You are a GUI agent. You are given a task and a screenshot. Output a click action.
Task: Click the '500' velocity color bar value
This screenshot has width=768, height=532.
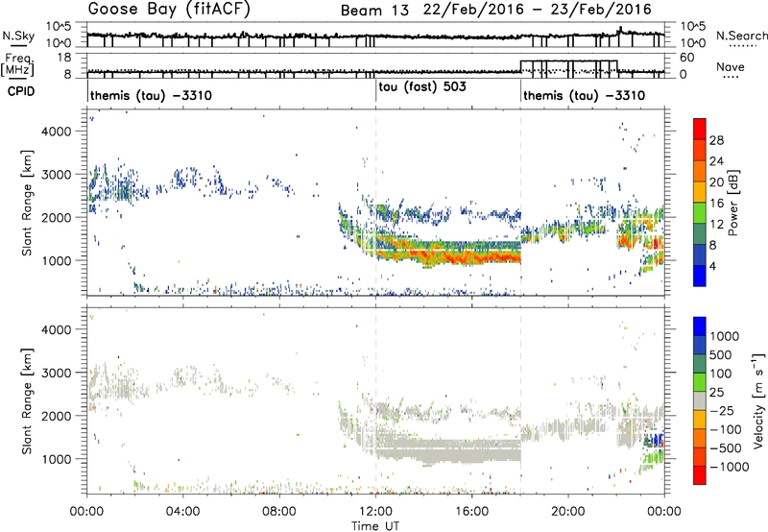click(x=721, y=354)
